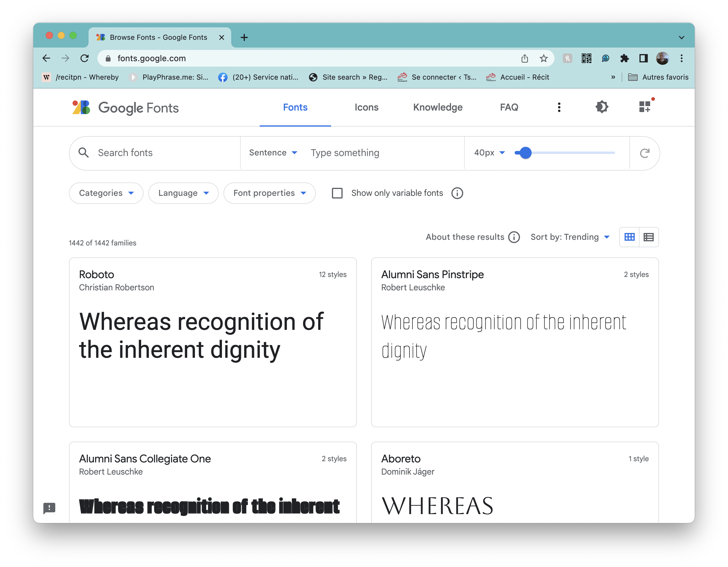This screenshot has height=567, width=728.
Task: Open the Roboto font card
Action: pos(213,342)
